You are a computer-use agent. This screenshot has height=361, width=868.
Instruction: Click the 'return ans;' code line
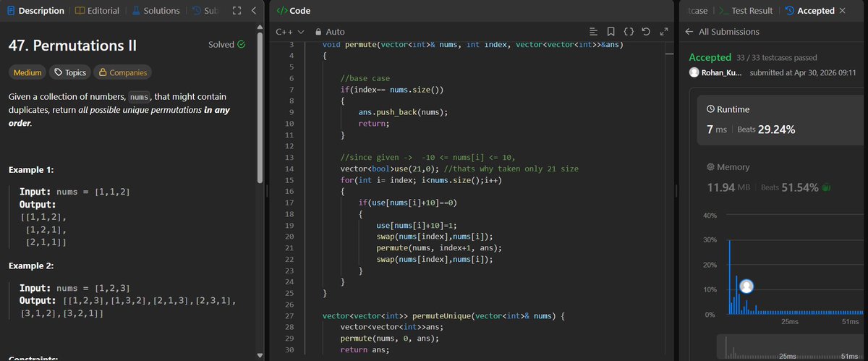365,349
